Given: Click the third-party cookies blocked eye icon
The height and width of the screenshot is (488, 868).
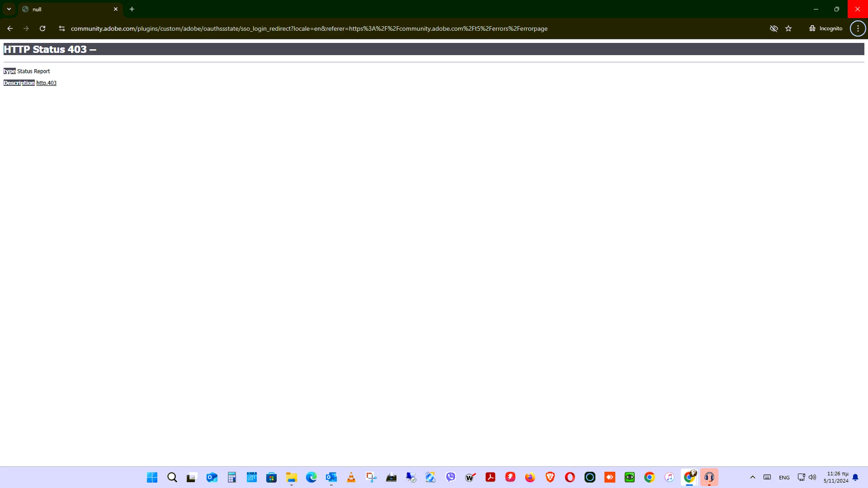Looking at the screenshot, I should coord(774,28).
